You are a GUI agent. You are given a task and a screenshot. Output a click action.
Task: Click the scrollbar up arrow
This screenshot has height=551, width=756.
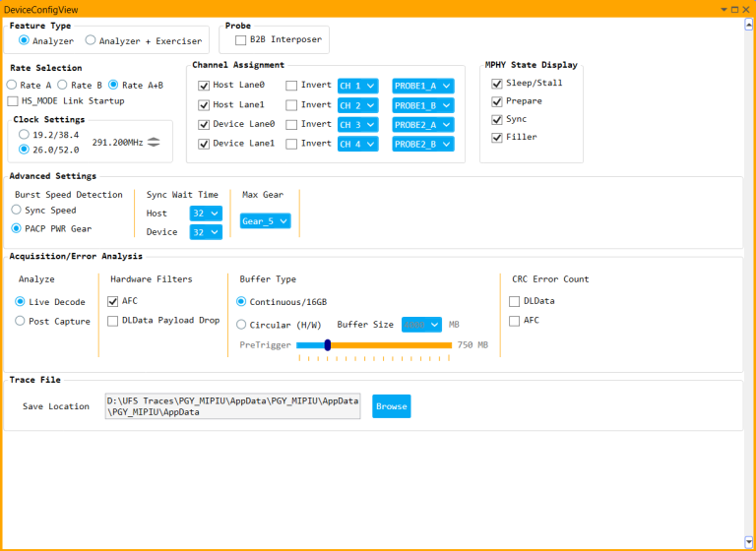point(749,24)
